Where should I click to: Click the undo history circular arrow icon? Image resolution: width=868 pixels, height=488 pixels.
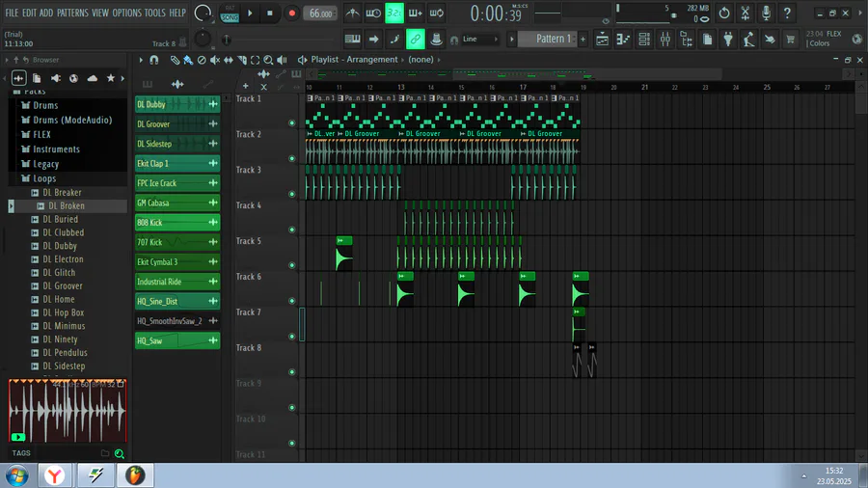coord(724,13)
